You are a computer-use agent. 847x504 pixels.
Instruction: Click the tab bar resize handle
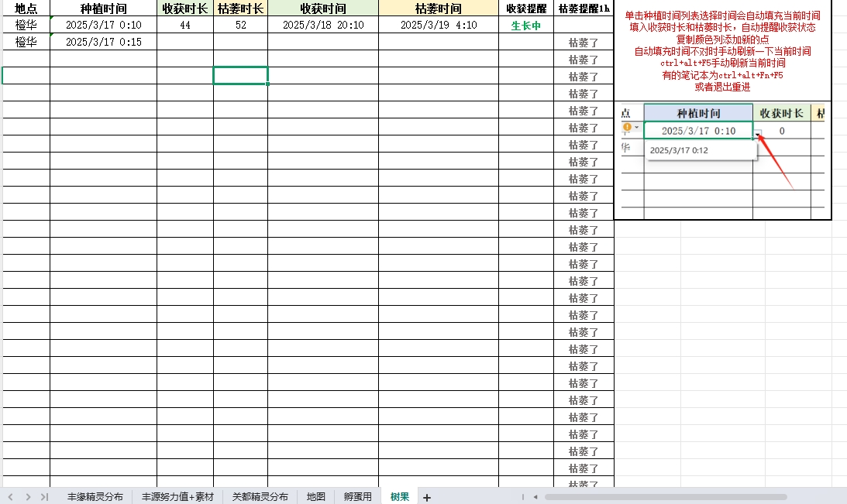[x=522, y=496]
